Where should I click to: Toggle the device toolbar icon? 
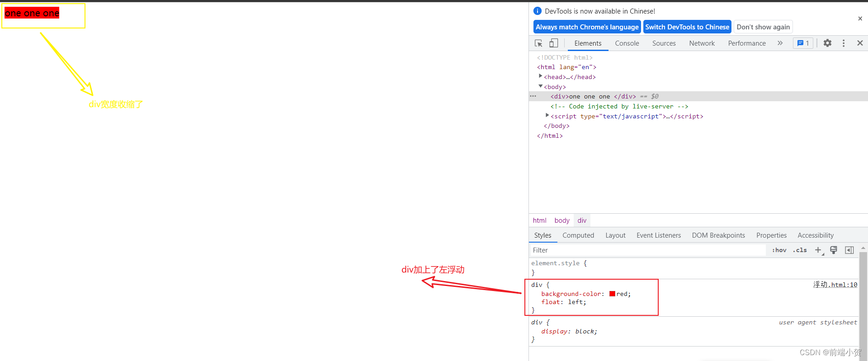tap(554, 43)
